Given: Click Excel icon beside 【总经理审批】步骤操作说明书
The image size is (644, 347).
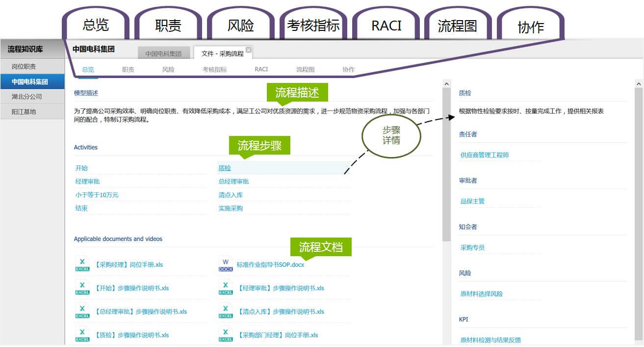Looking at the screenshot, I should 82,311.
